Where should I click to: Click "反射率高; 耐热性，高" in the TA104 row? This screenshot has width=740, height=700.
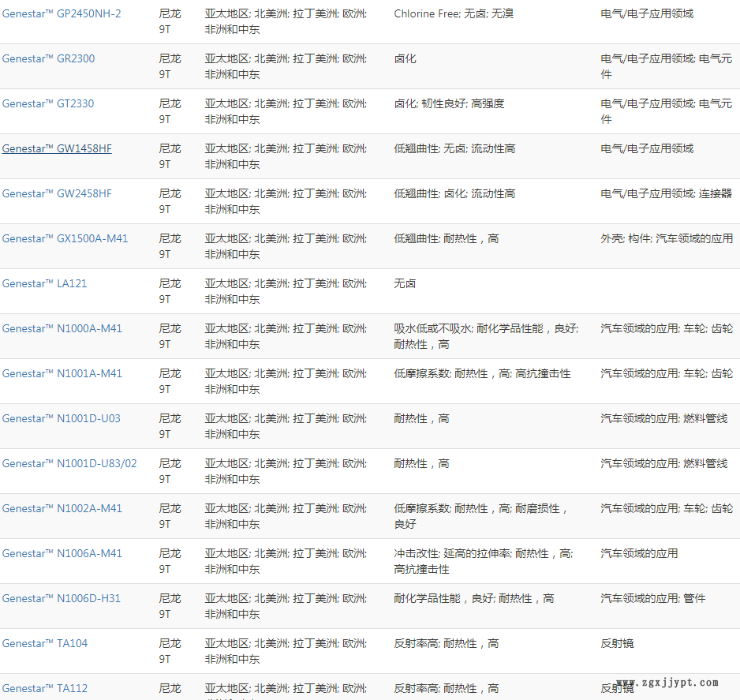(x=446, y=643)
